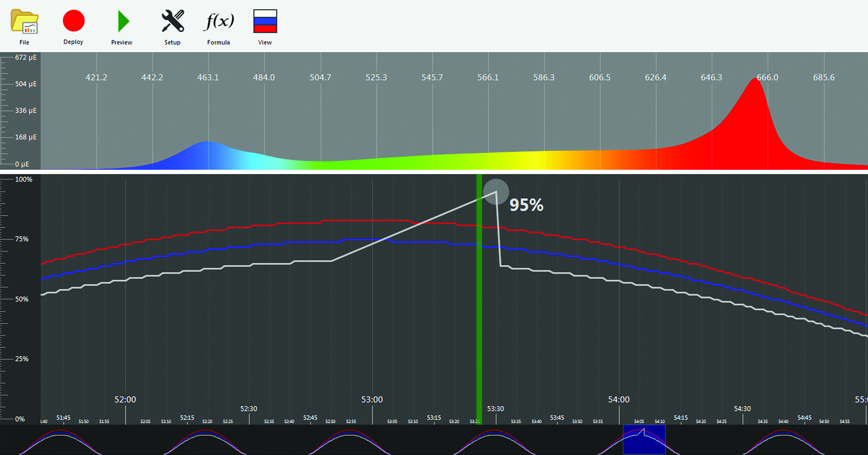Click the green vertical playhead bar
Image resolution: width=868 pixels, height=455 pixels.
pos(479,296)
